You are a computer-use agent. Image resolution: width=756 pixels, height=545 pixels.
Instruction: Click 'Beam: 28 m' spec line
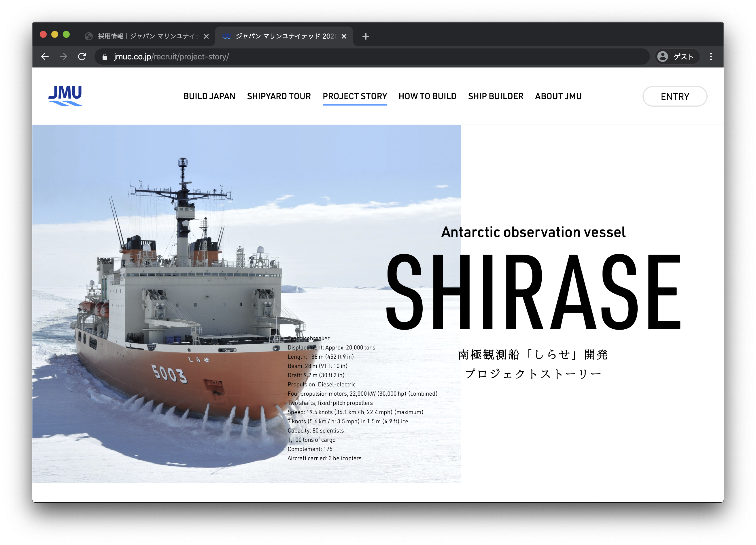click(317, 366)
